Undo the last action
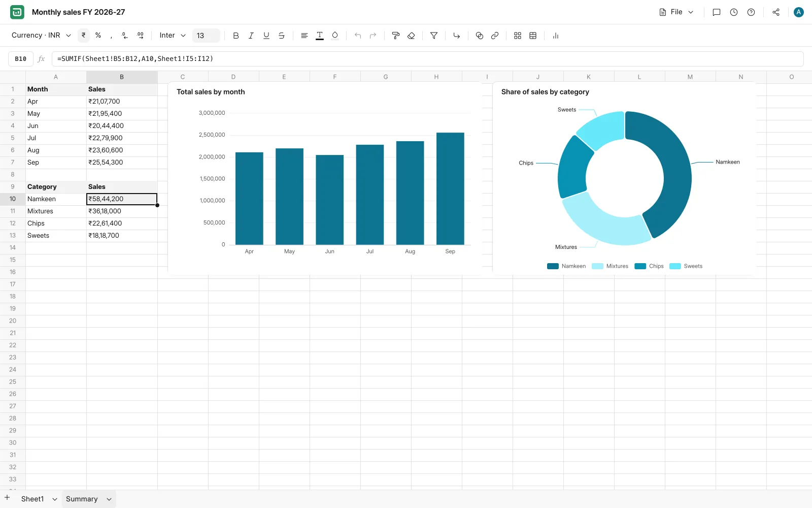This screenshot has height=508, width=812. tap(358, 36)
